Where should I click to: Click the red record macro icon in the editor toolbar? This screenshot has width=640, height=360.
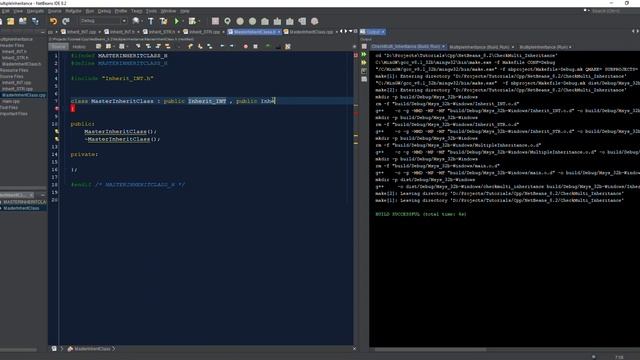tap(246, 47)
